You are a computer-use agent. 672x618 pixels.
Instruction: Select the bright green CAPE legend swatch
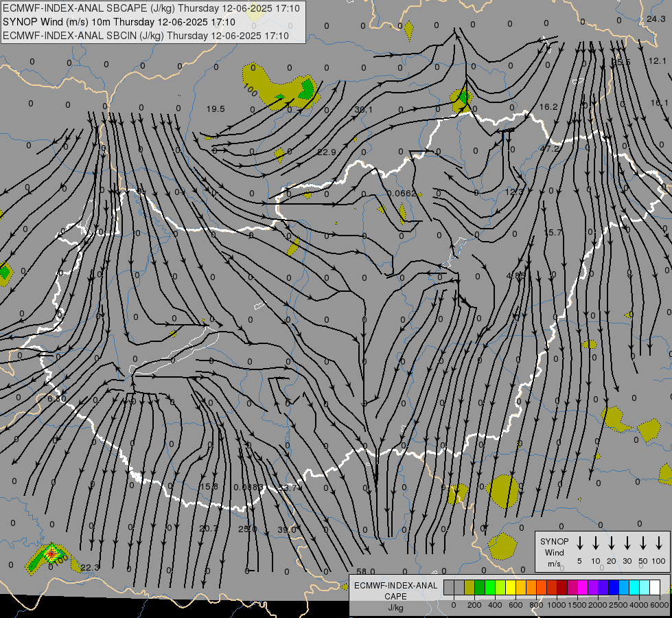pyautogui.click(x=490, y=588)
